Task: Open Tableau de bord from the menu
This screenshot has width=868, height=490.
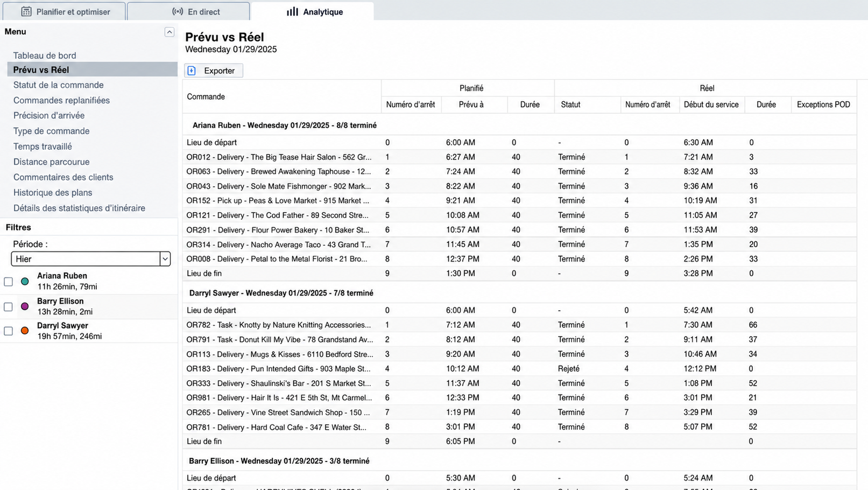Action: tap(45, 55)
